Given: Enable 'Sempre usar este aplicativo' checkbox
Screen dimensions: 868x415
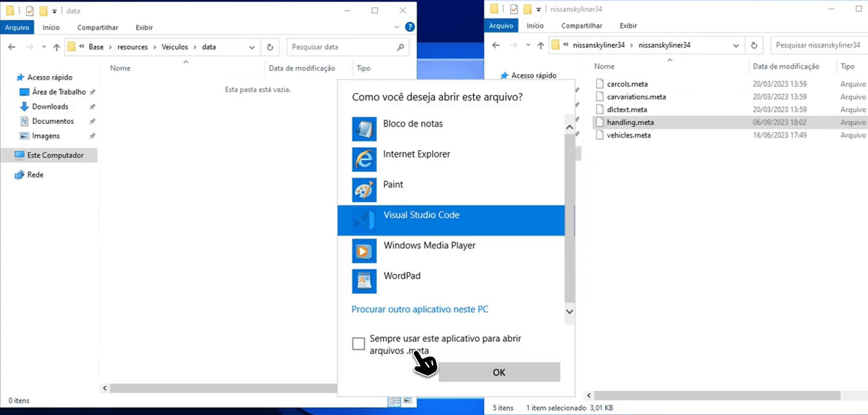Looking at the screenshot, I should [x=358, y=344].
